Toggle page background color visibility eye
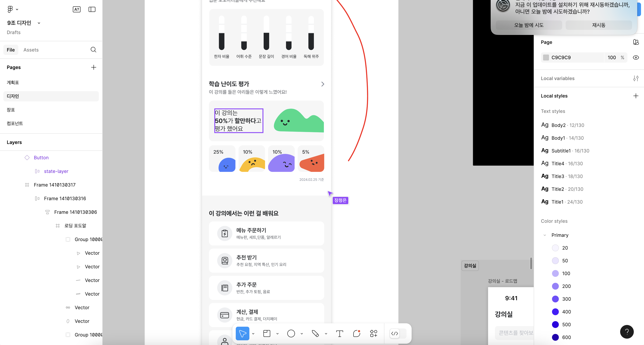 pyautogui.click(x=635, y=57)
